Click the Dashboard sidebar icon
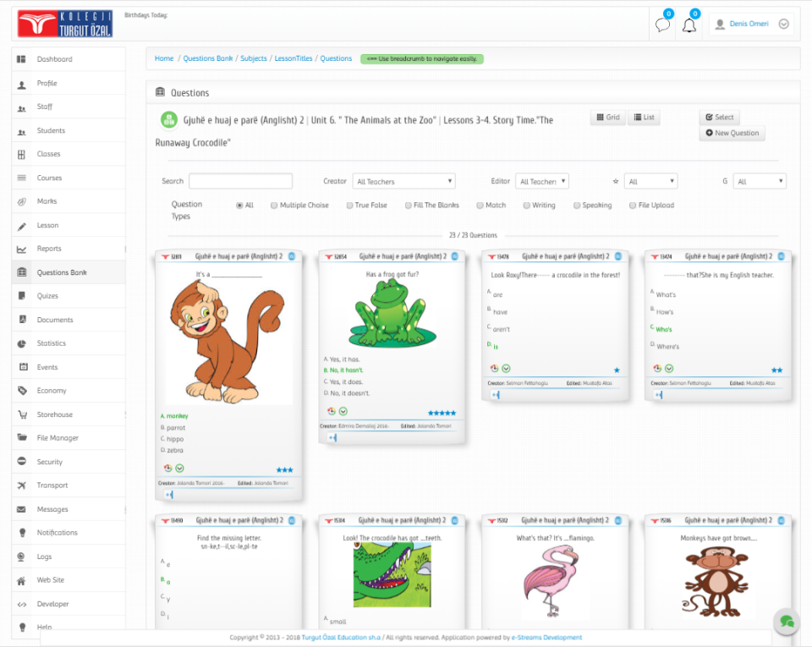 point(21,59)
